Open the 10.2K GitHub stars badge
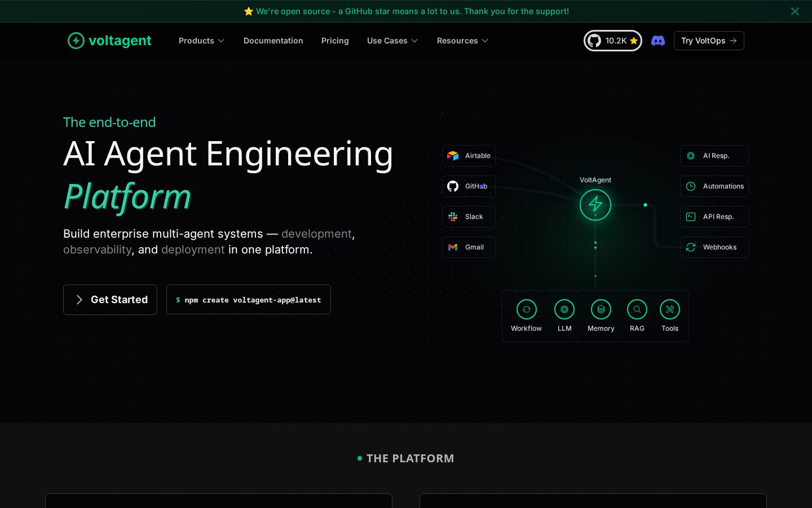Screen dimensions: 812x508 point(613,41)
